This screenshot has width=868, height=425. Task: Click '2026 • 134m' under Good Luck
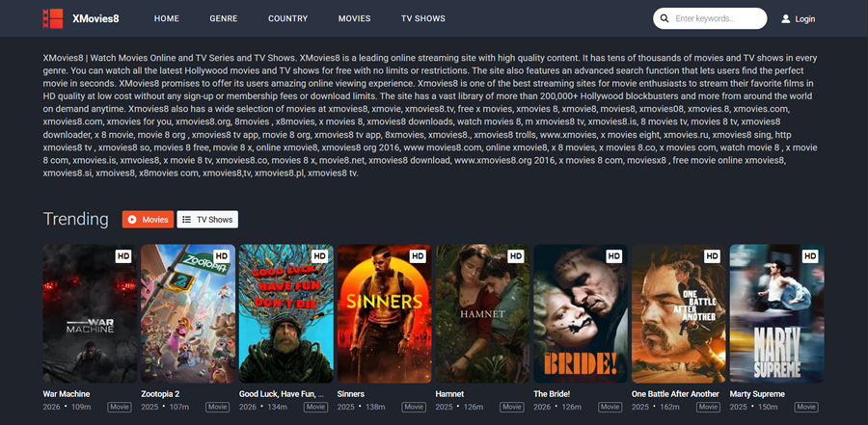tap(263, 408)
